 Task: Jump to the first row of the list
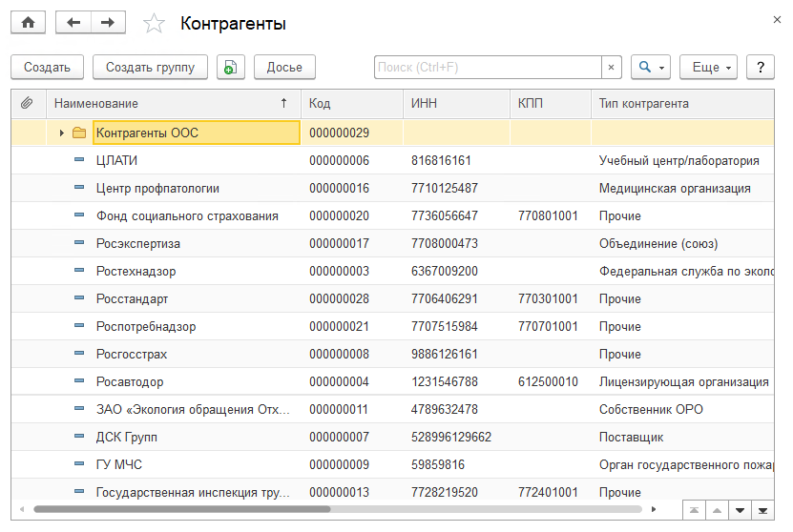click(695, 510)
